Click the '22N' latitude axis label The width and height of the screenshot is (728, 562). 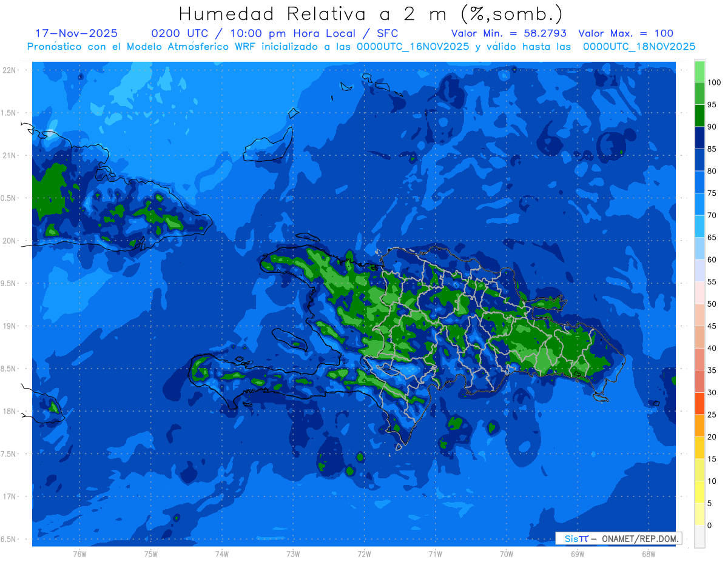pos(9,70)
